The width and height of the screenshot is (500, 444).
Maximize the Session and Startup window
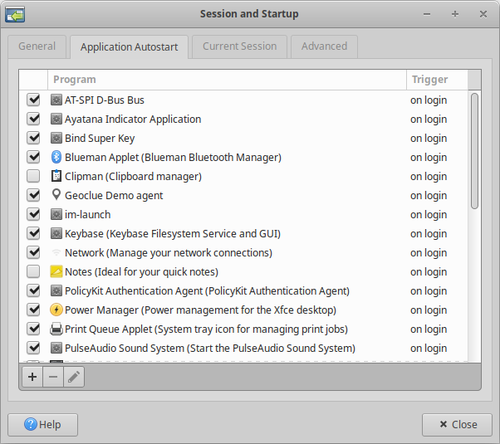click(x=455, y=14)
